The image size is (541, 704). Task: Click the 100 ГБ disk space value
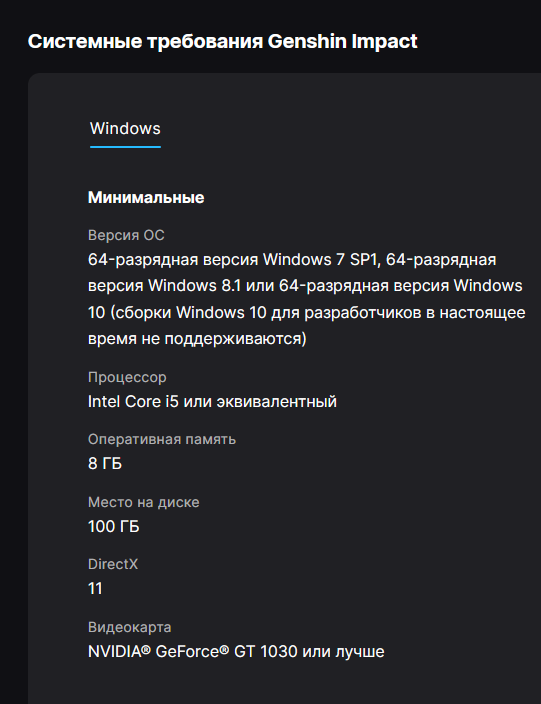[114, 526]
